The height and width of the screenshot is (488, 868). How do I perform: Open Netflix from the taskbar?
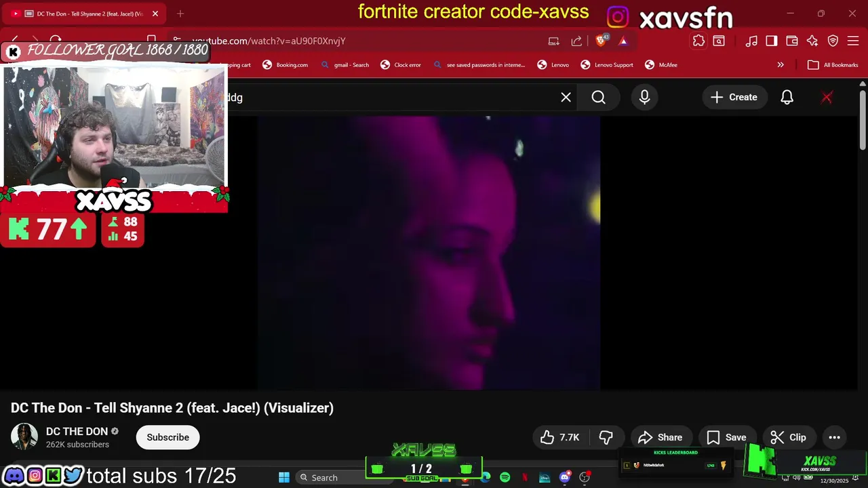[x=525, y=477]
